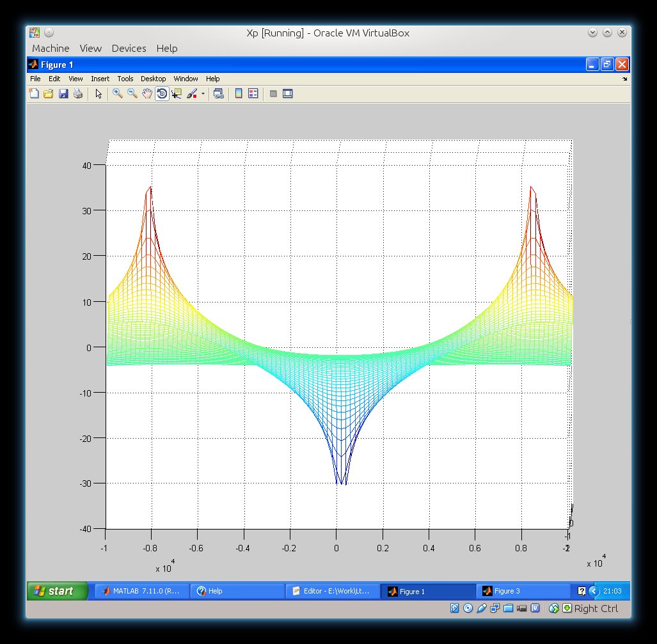The image size is (657, 644).
Task: Click the VirtualBox USB status icon
Action: pos(482,608)
